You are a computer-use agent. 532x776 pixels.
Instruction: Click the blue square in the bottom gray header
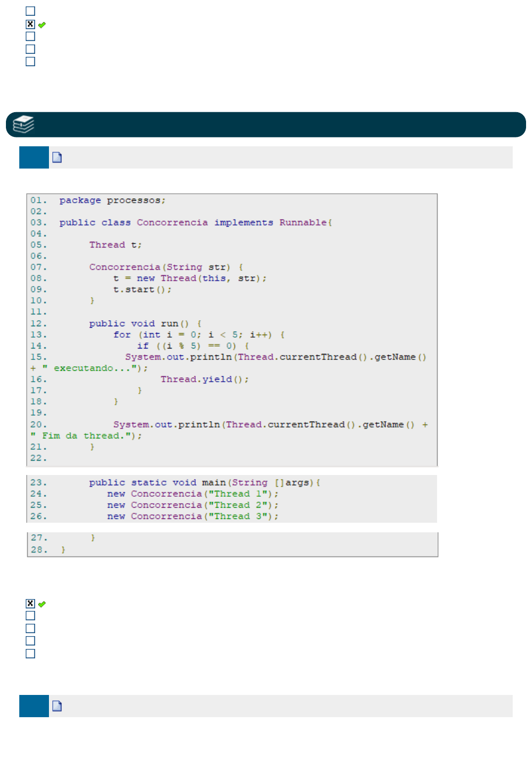[x=34, y=706]
